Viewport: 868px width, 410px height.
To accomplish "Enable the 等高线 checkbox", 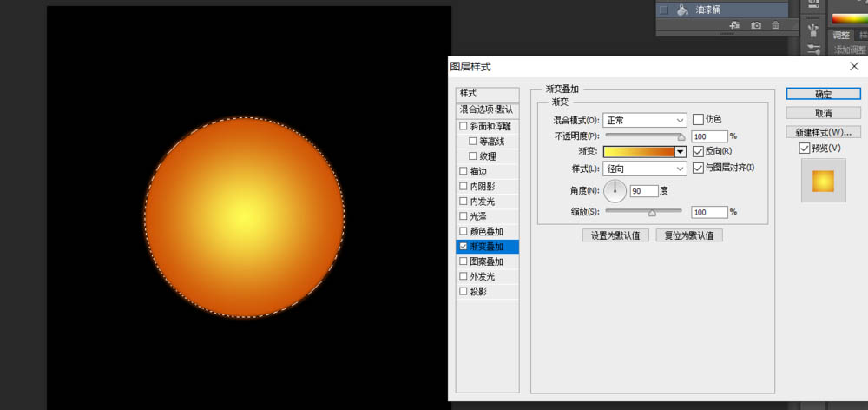I will 473,142.
